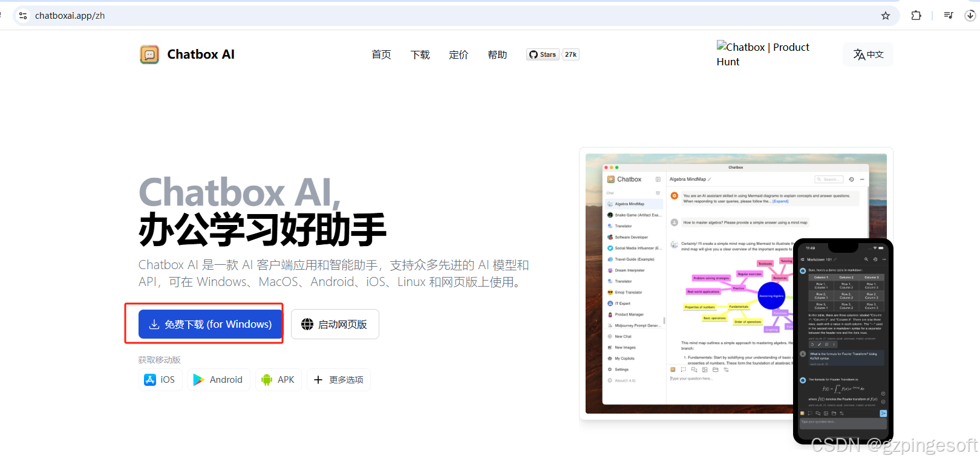This screenshot has height=462, width=980.
Task: Open the 定价 nav item
Action: point(459,54)
